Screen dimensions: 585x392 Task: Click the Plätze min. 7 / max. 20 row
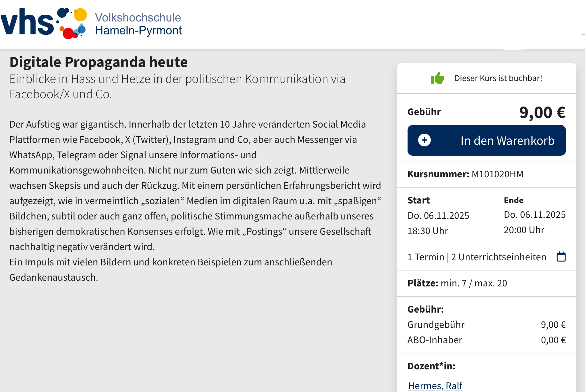pyautogui.click(x=457, y=283)
